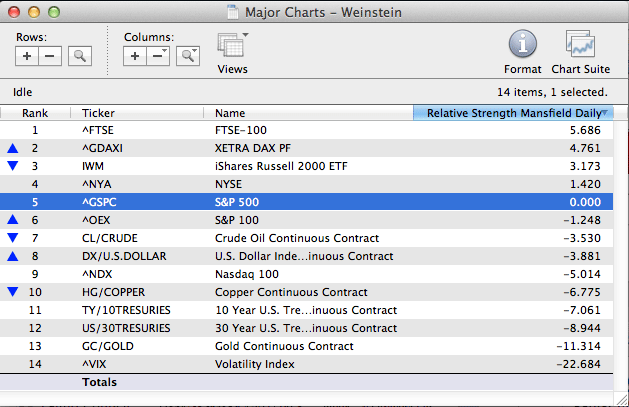629x407 pixels.
Task: Select the CL/CRUDE ticker cell
Action: 110,238
